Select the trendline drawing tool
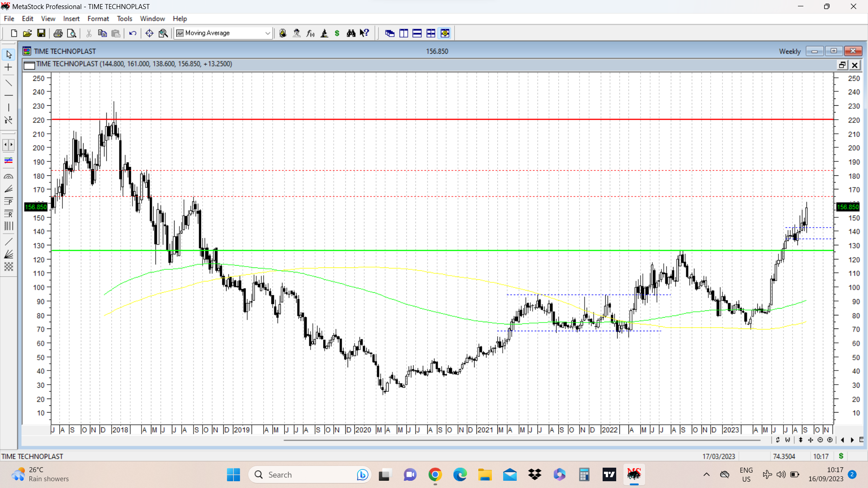The image size is (868, 488). click(x=9, y=83)
